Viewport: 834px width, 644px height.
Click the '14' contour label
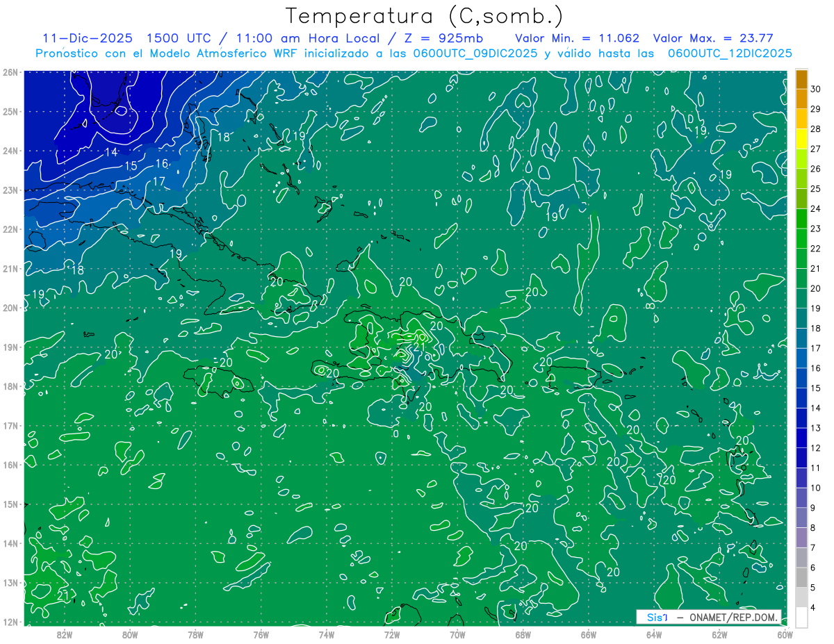pos(111,151)
